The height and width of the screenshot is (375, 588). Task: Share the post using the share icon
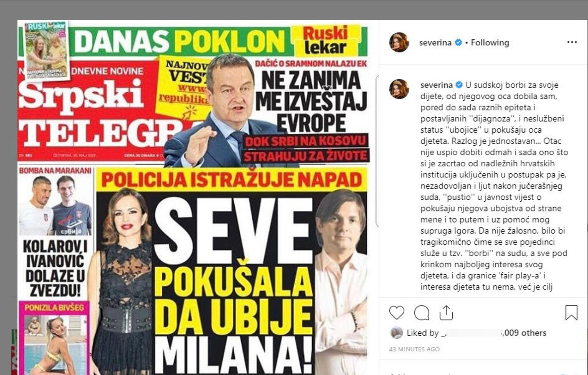(446, 312)
